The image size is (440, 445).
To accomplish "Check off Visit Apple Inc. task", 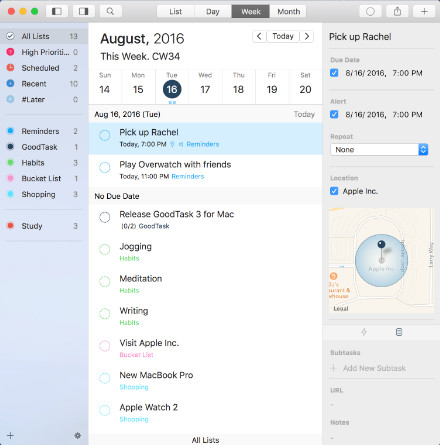I will pos(105,346).
